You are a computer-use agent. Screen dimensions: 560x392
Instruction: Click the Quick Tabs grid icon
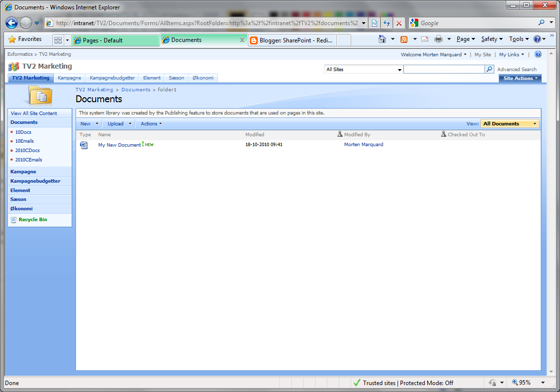point(58,40)
